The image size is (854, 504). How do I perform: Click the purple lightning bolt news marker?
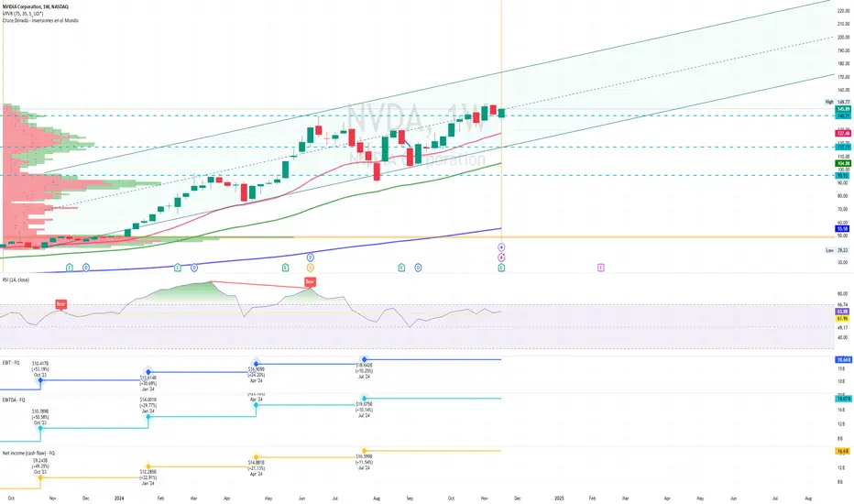pos(501,257)
